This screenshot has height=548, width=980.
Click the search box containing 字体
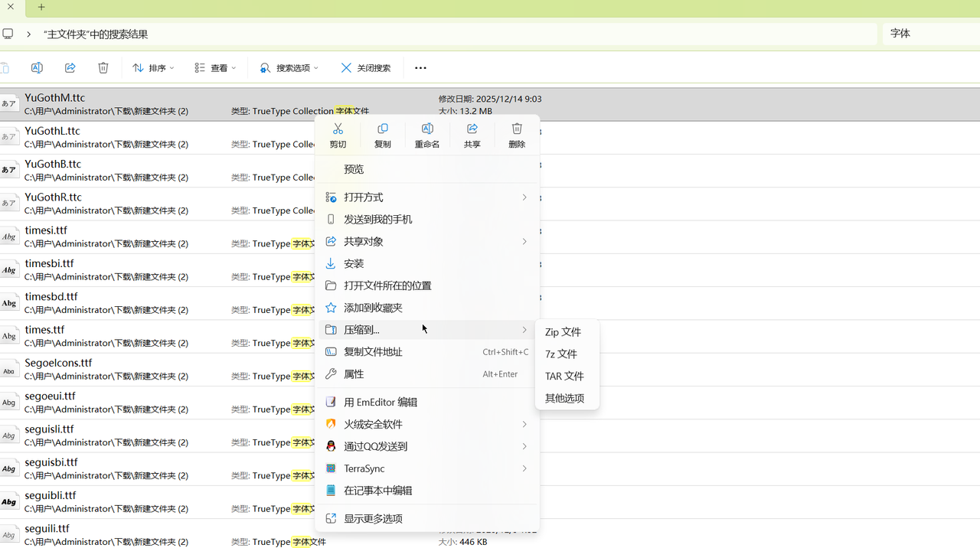coord(931,34)
